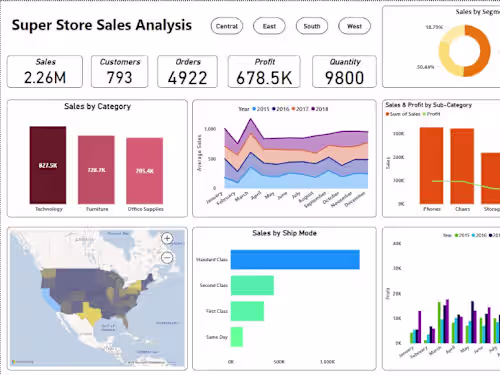This screenshot has width=500, height=375.
Task: Click the 2015 legend marker in area chart
Action: [x=254, y=109]
